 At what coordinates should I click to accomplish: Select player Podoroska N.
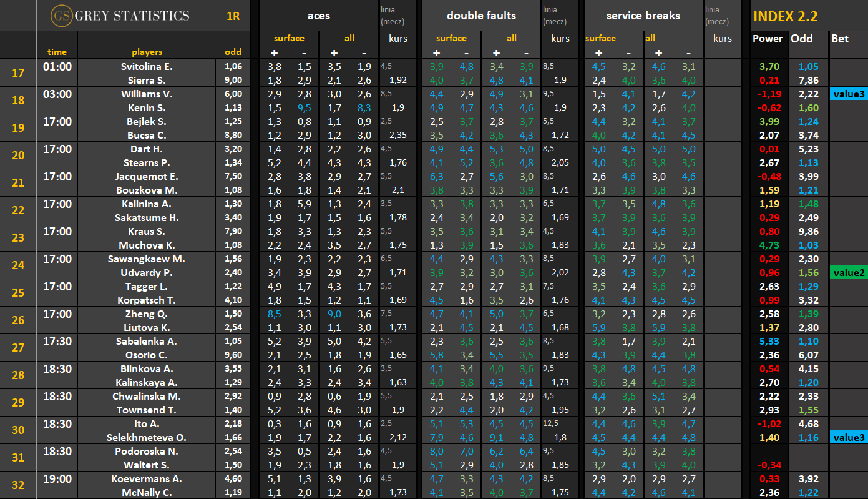click(147, 451)
